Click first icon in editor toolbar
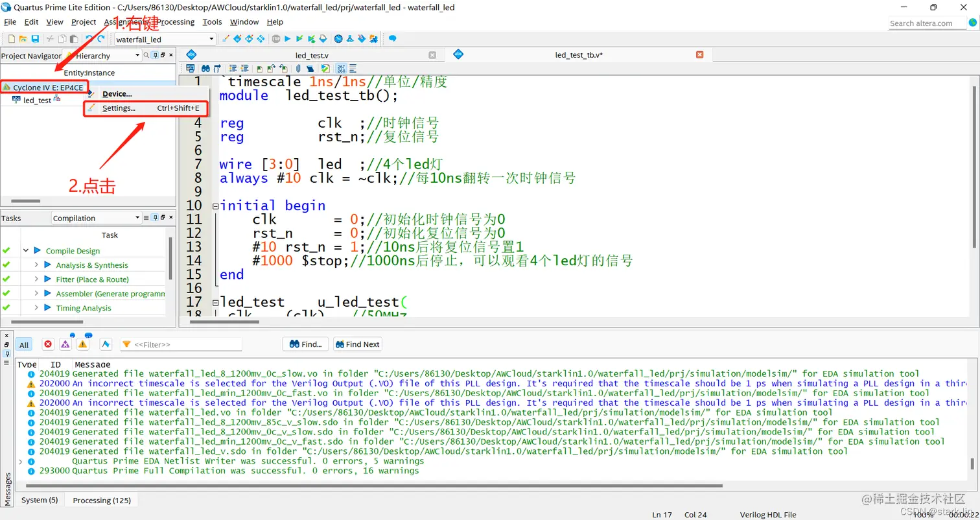 pos(190,68)
